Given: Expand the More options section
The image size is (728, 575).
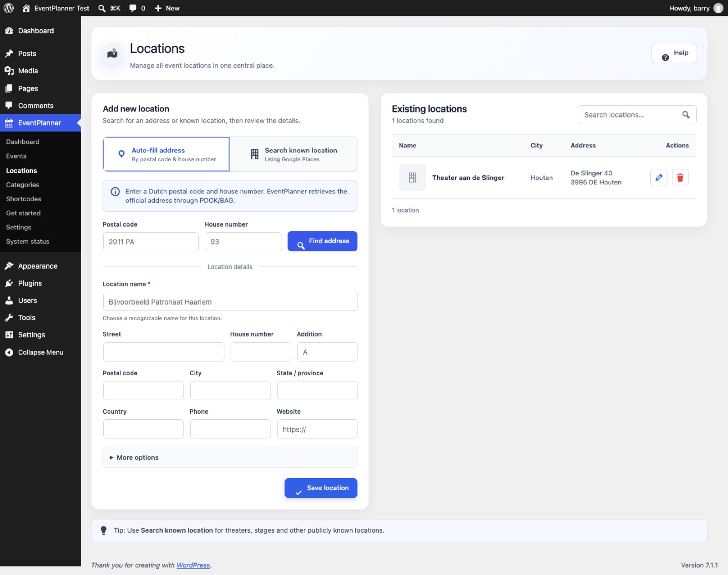Looking at the screenshot, I should 230,458.
